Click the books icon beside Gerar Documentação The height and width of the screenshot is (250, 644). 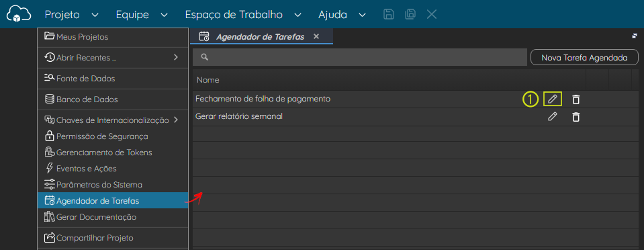coord(49,216)
